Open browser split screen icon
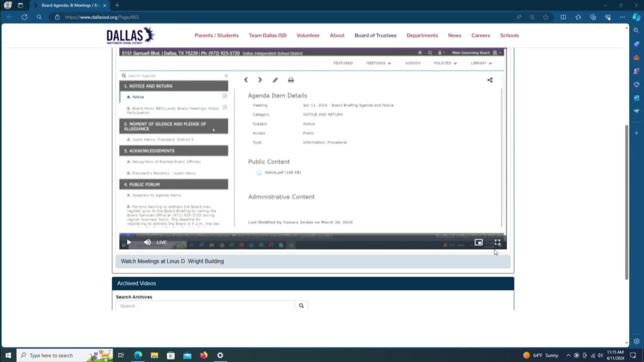The height and width of the screenshot is (362, 644). [x=563, y=17]
